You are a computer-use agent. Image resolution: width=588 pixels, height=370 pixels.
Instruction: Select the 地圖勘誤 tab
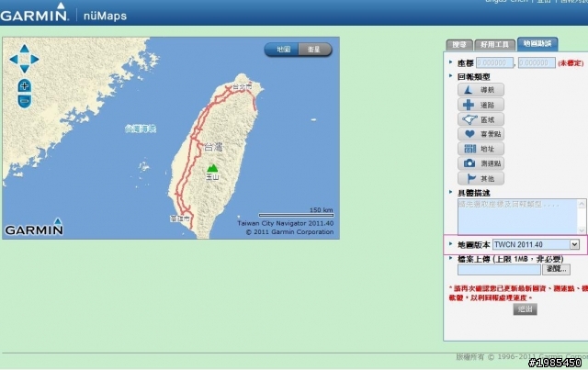[x=537, y=44]
